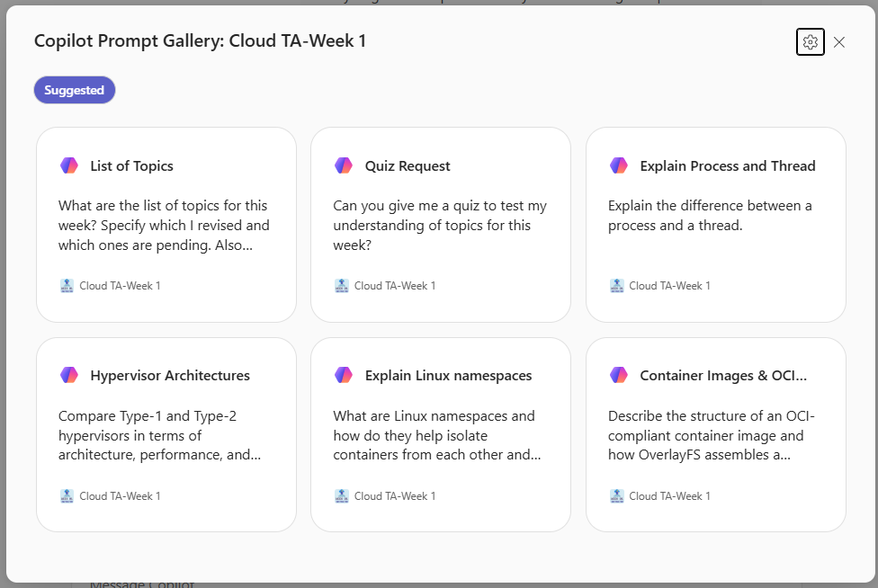Viewport: 878px width, 588px height.
Task: Click Copilot icon beside Explain Linux namespaces
Action: coord(344,375)
